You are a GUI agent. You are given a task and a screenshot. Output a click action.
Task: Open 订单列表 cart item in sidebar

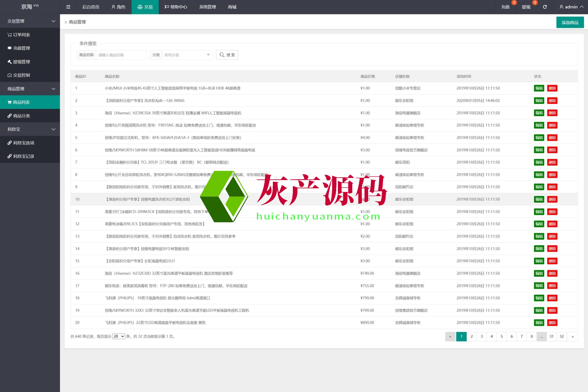pyautogui.click(x=21, y=35)
